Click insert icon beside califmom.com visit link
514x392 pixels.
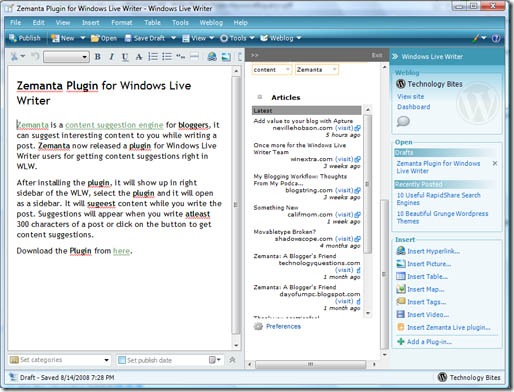click(x=357, y=215)
